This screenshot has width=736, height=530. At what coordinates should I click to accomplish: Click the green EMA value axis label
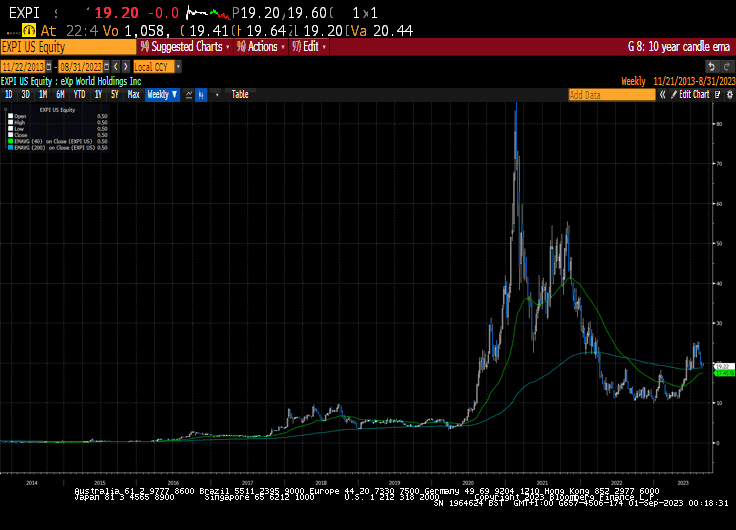pos(724,373)
